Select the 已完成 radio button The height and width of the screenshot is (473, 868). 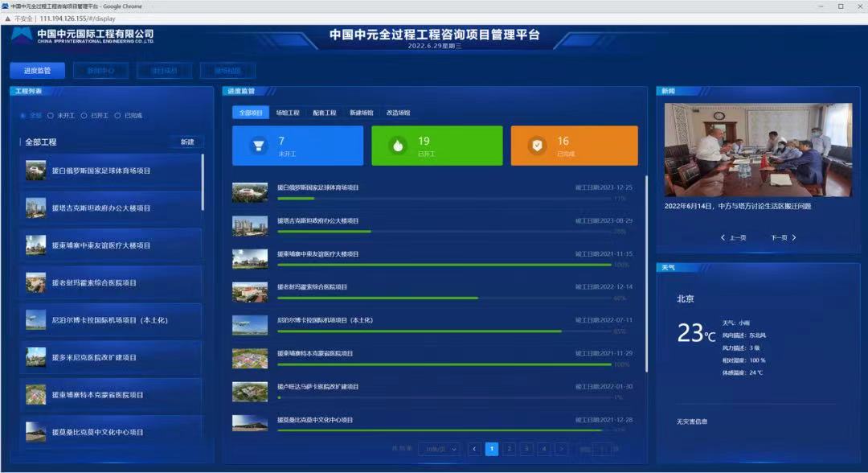point(118,116)
